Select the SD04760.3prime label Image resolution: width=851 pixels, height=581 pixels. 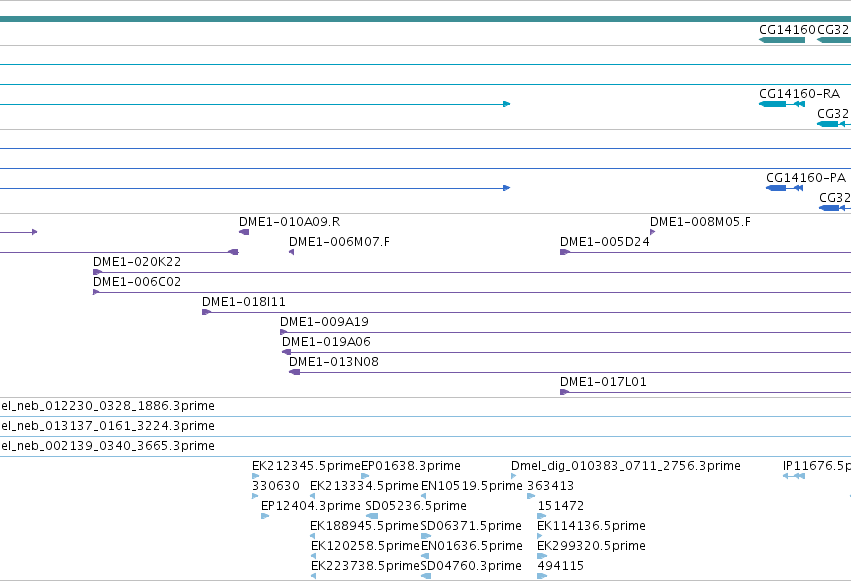pyautogui.click(x=471, y=566)
